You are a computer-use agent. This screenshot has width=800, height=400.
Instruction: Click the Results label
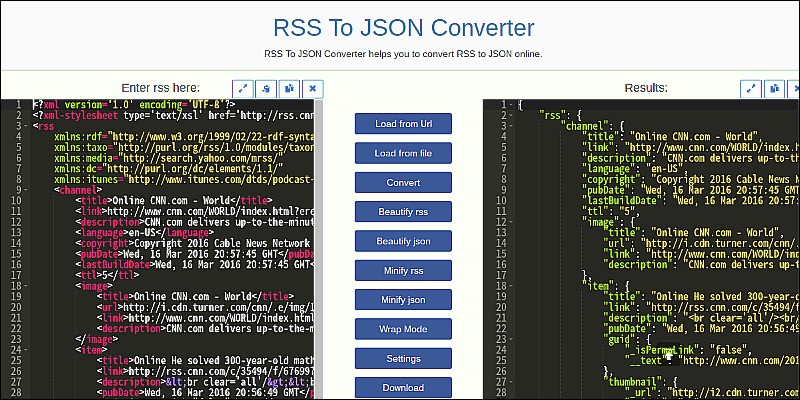[646, 88]
